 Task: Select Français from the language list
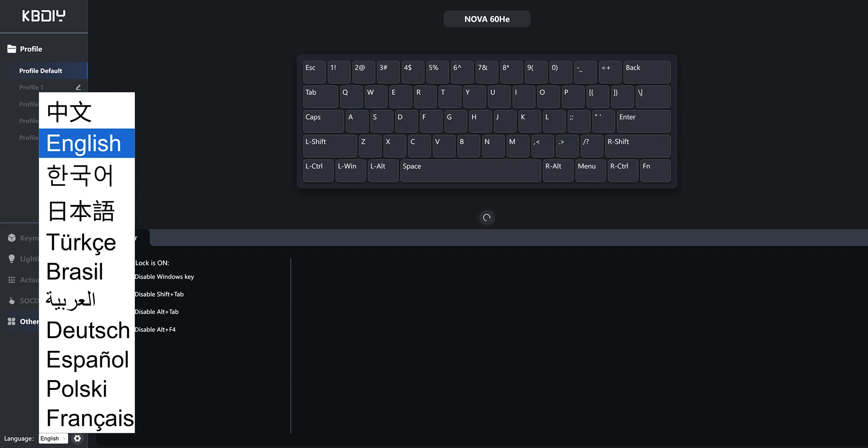[87, 418]
